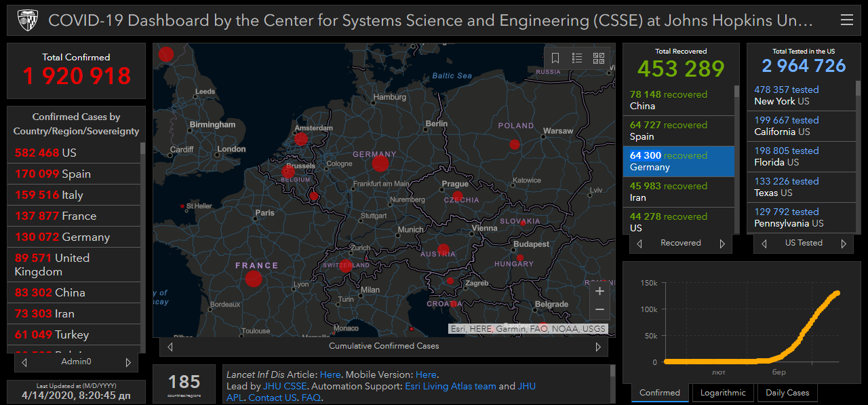Previous arrow in US Tested panel
Viewport: 868px width, 405px height.
pos(764,244)
